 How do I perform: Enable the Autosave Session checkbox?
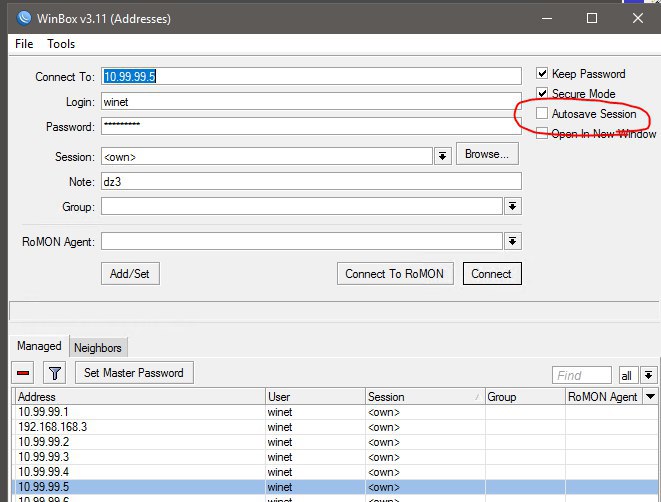tap(542, 113)
